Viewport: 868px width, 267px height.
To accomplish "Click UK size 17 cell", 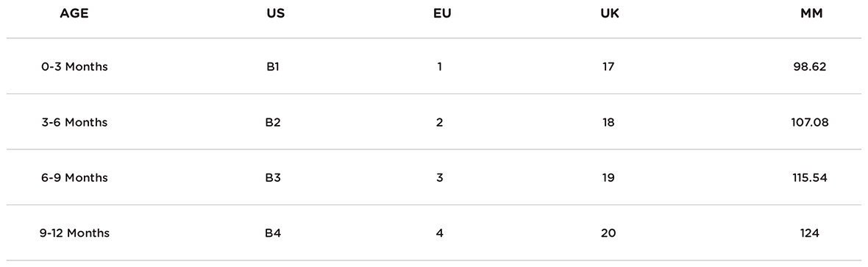I will point(608,67).
